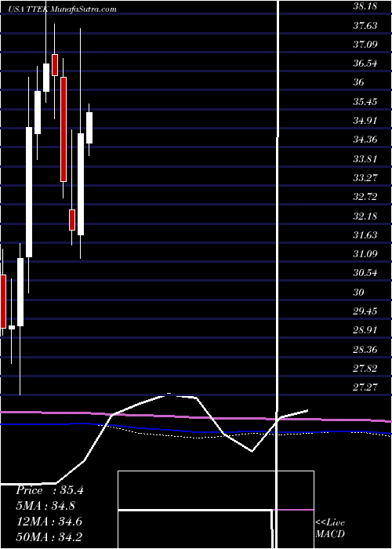This screenshot has width=392, height=549.
Task: Select the 30 price axis label
Action: [x=359, y=292]
